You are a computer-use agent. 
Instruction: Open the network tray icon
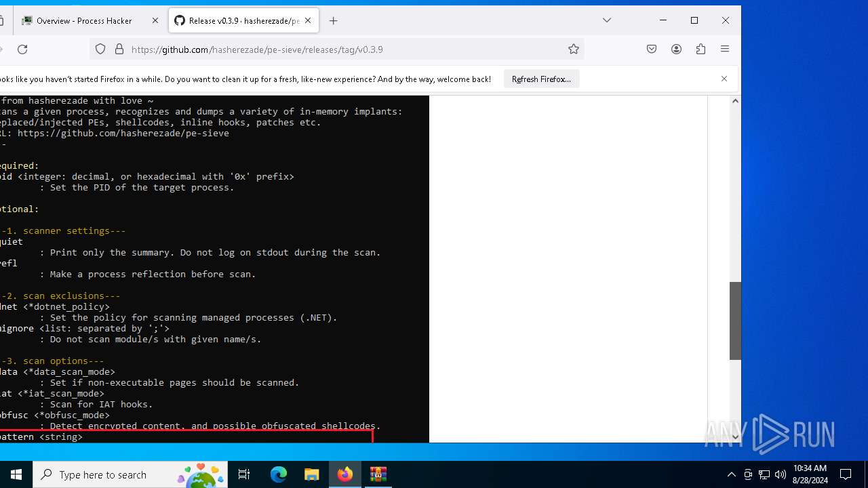click(x=764, y=474)
